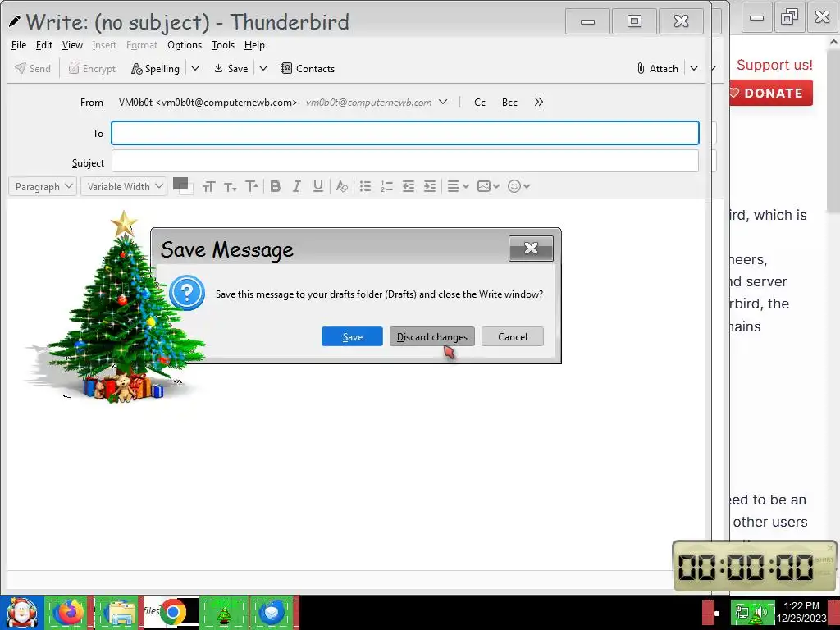Click the Christmas tree taskbar icon

tap(223, 614)
